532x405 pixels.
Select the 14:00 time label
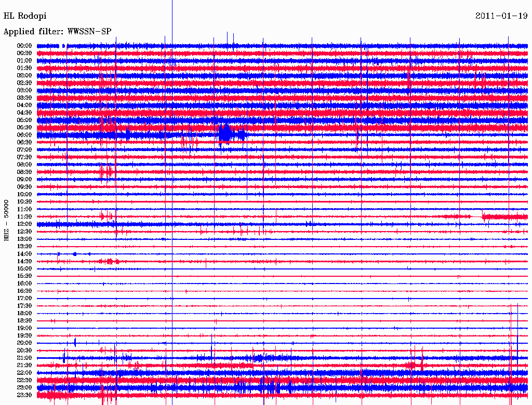tap(24, 254)
